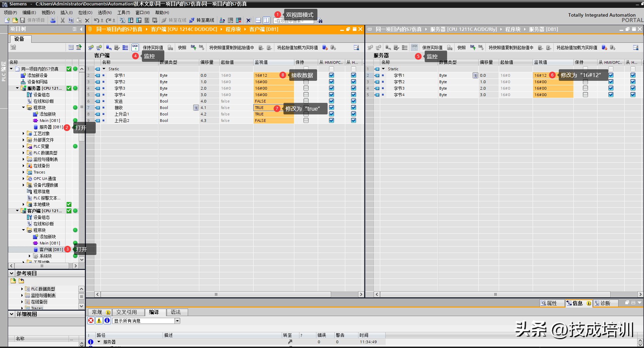
Task: Click 将起始值加载为实际值 in 客户端 toolbar
Action: pos(297,48)
